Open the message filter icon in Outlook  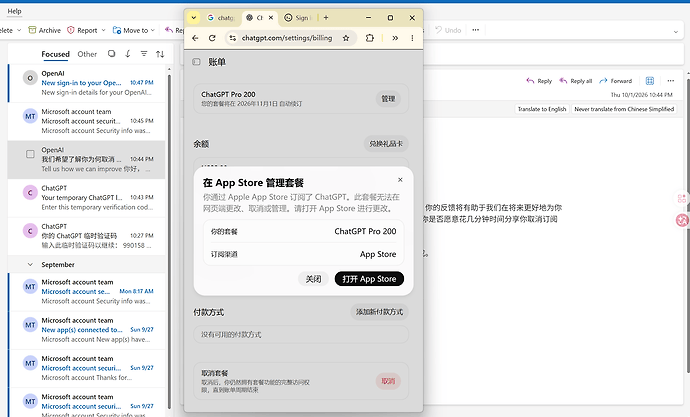(x=144, y=54)
